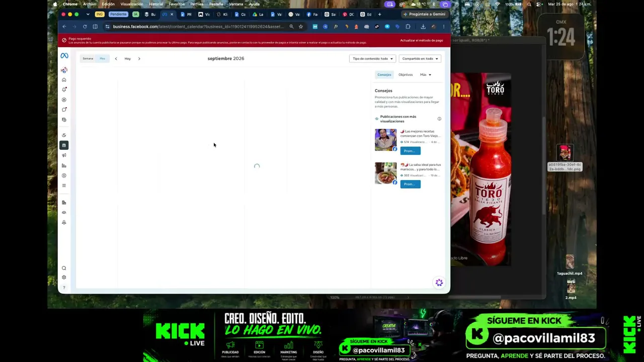Toggle Chrome side panel icon
Screen dimensions: 644x362
[x=95, y=27]
